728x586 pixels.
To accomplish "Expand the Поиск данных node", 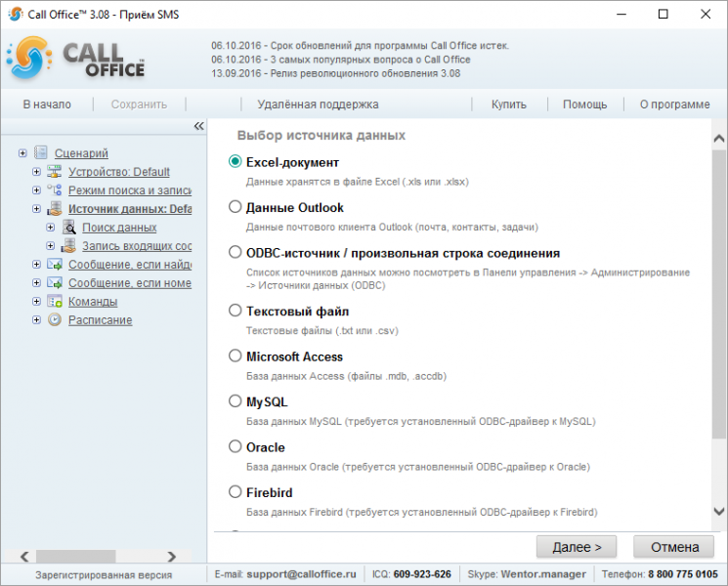I will (50, 227).
